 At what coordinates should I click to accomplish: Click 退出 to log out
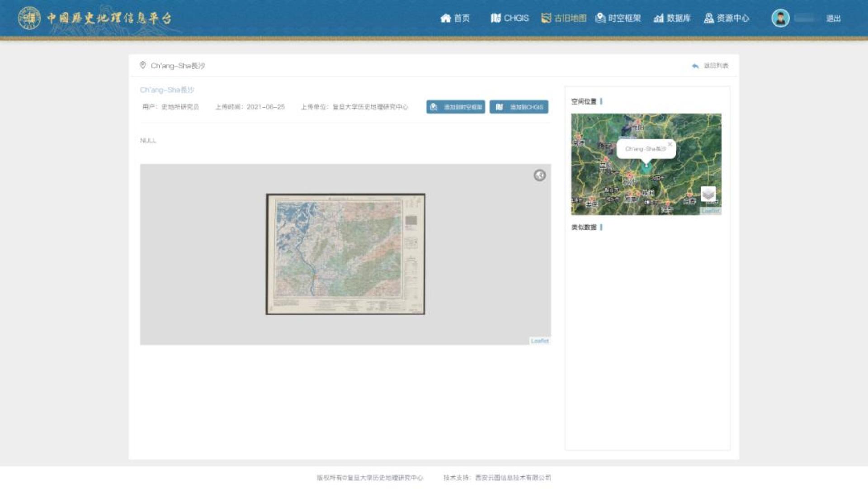pyautogui.click(x=833, y=19)
